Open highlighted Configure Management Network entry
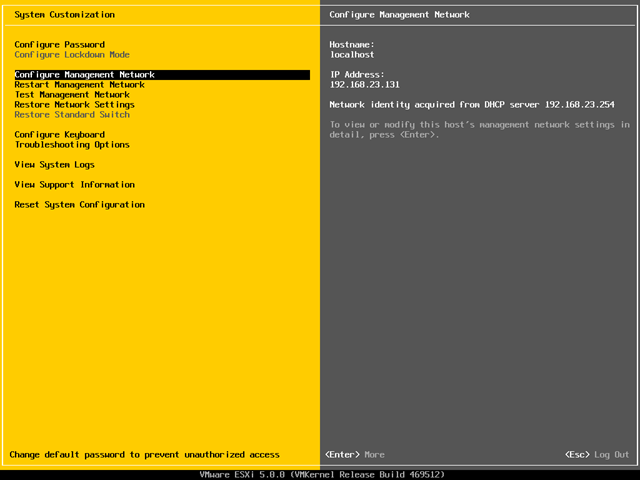Viewport: 640px width, 480px height. tap(162, 75)
